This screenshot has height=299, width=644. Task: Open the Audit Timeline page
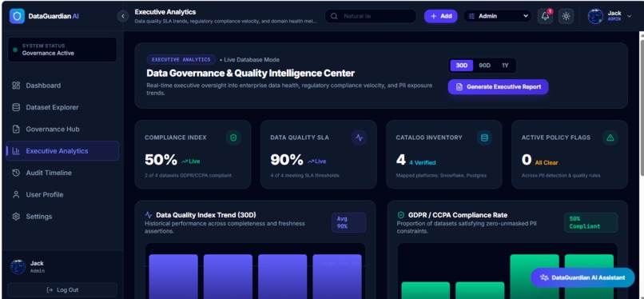point(62,173)
